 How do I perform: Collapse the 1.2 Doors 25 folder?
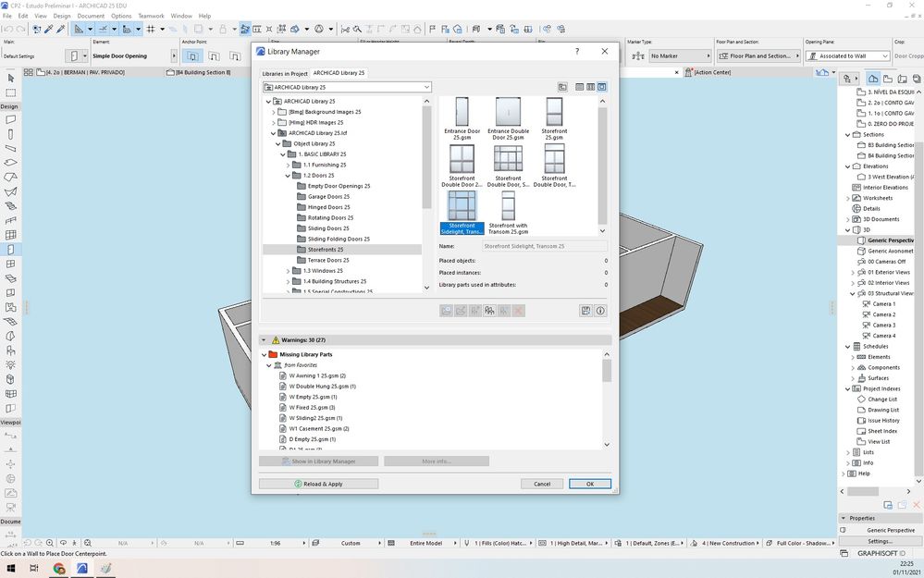(289, 176)
